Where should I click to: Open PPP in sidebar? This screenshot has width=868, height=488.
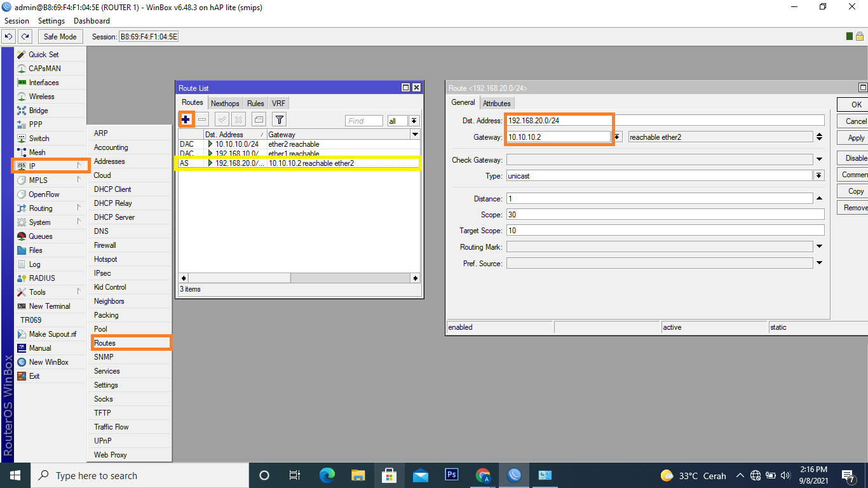tap(50, 125)
